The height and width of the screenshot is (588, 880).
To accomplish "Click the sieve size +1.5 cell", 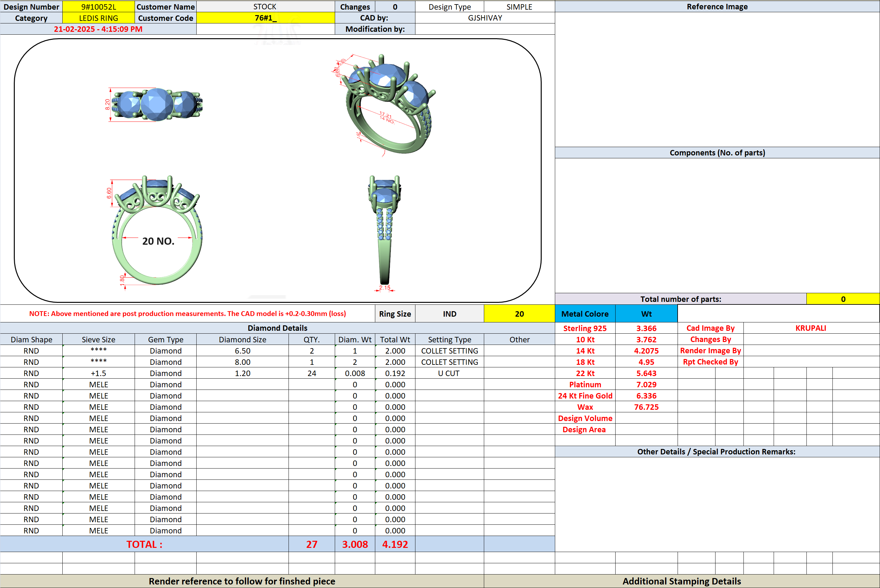I will (x=99, y=373).
